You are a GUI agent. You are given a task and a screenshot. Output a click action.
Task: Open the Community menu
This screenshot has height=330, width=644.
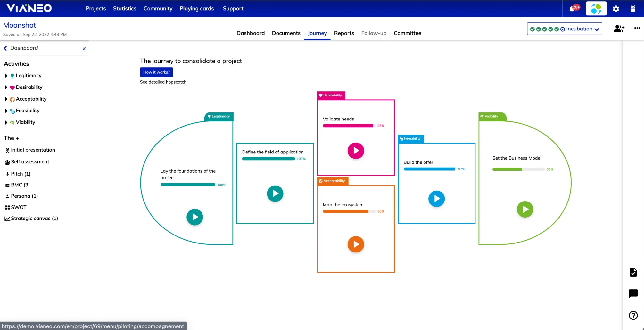[x=158, y=8]
